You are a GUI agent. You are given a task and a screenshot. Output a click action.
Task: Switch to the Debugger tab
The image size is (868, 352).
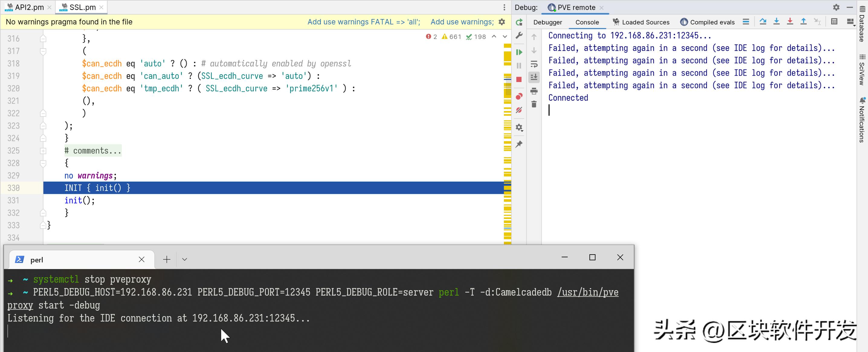pyautogui.click(x=547, y=22)
